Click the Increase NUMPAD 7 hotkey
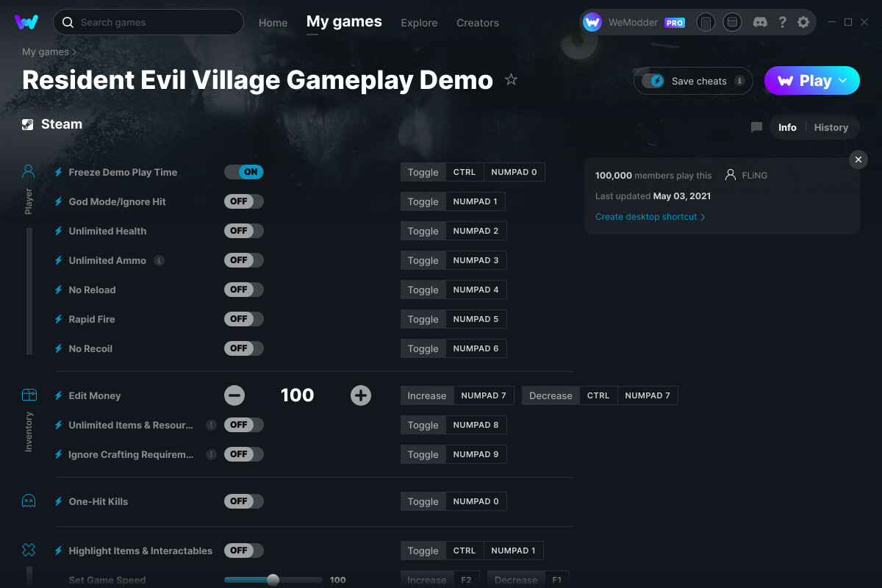Image resolution: width=882 pixels, height=588 pixels. click(459, 395)
